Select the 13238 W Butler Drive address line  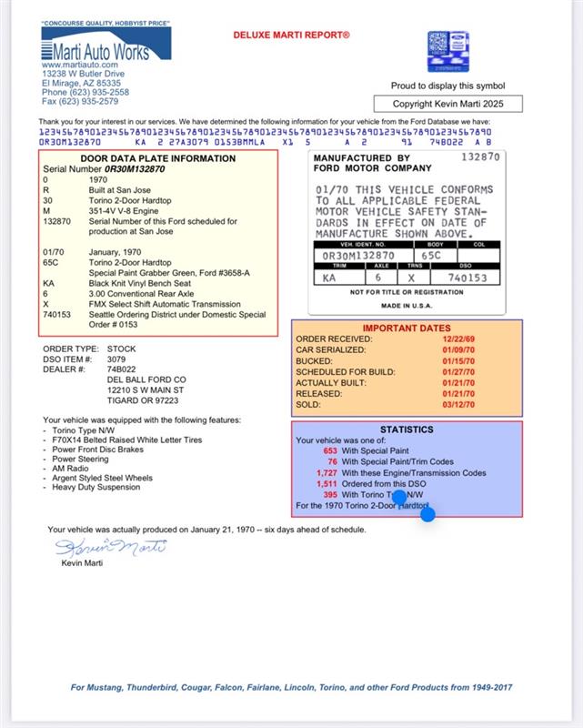[x=83, y=74]
